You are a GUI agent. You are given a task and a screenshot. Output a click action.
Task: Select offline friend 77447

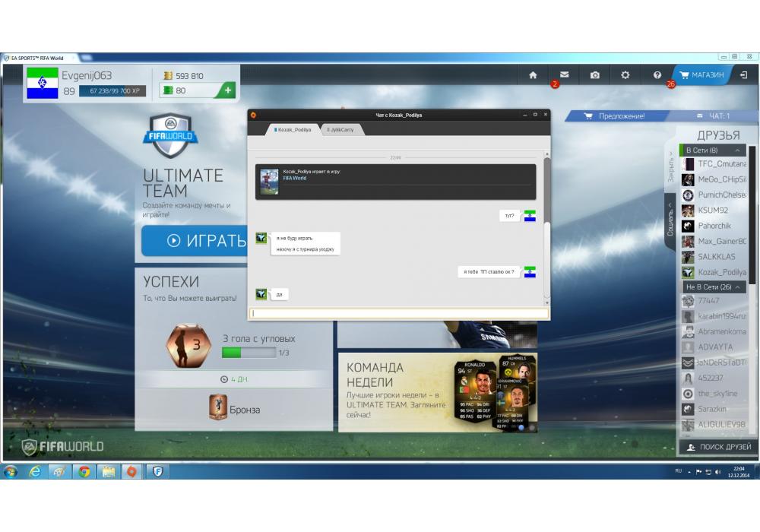714,301
